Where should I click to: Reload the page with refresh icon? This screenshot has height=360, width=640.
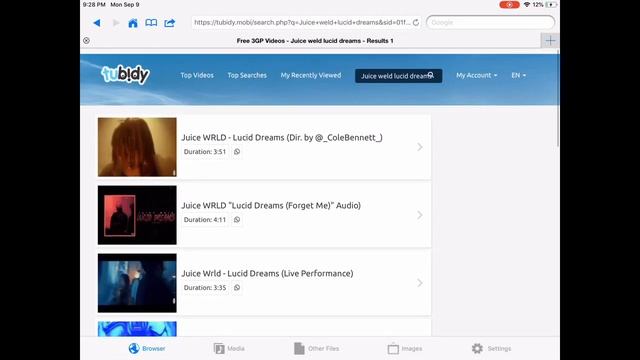point(416,22)
